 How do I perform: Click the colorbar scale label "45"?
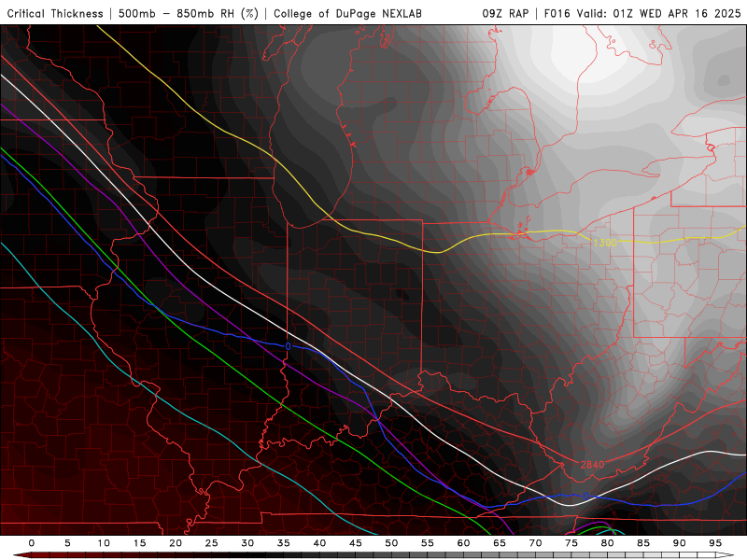[356, 543]
